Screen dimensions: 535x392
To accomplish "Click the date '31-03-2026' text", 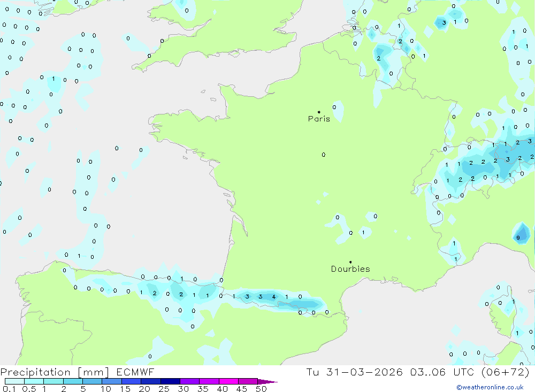I will [364, 372].
